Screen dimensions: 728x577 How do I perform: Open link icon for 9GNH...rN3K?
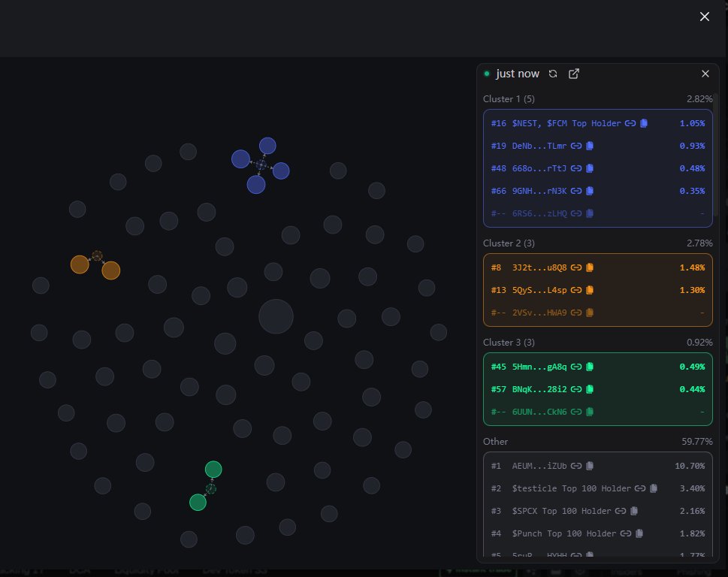576,191
